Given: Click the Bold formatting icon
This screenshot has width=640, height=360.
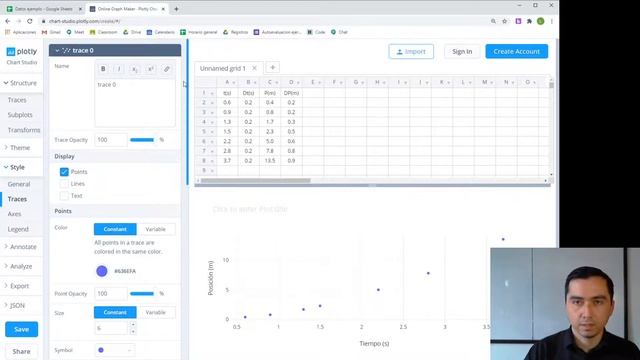Looking at the screenshot, I should (103, 69).
